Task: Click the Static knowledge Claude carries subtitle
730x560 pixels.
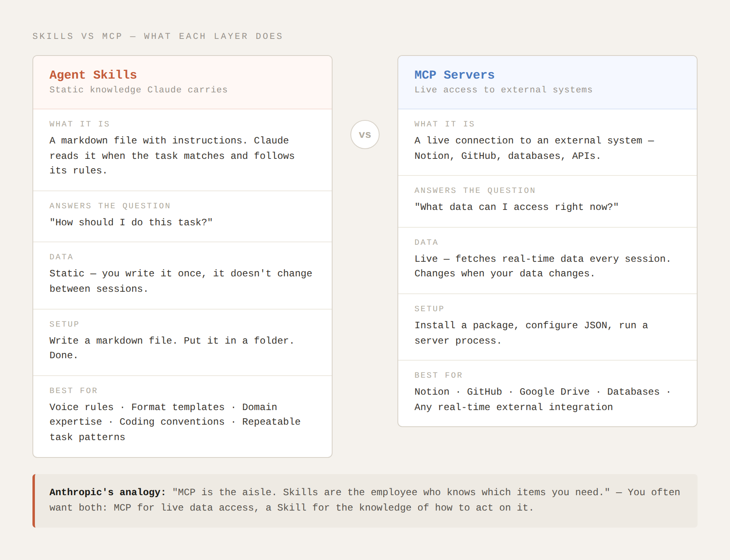Action: (x=138, y=90)
